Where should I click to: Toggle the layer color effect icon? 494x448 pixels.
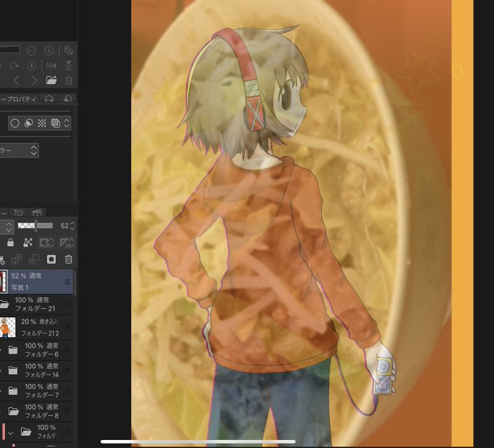pos(55,123)
